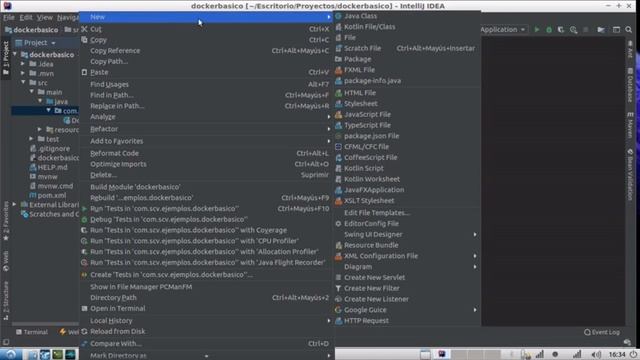Screen dimensions: 640x360
Task: Select package-info.java entry
Action: (407, 80)
